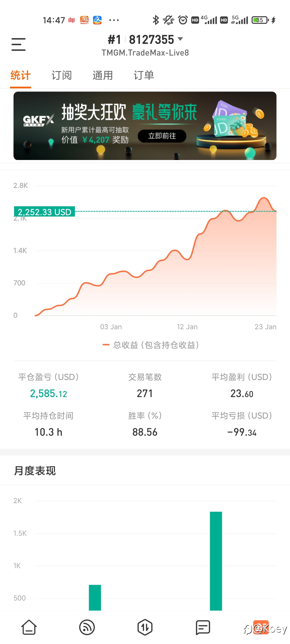Tap the 立即前往 button on banner

tap(162, 136)
